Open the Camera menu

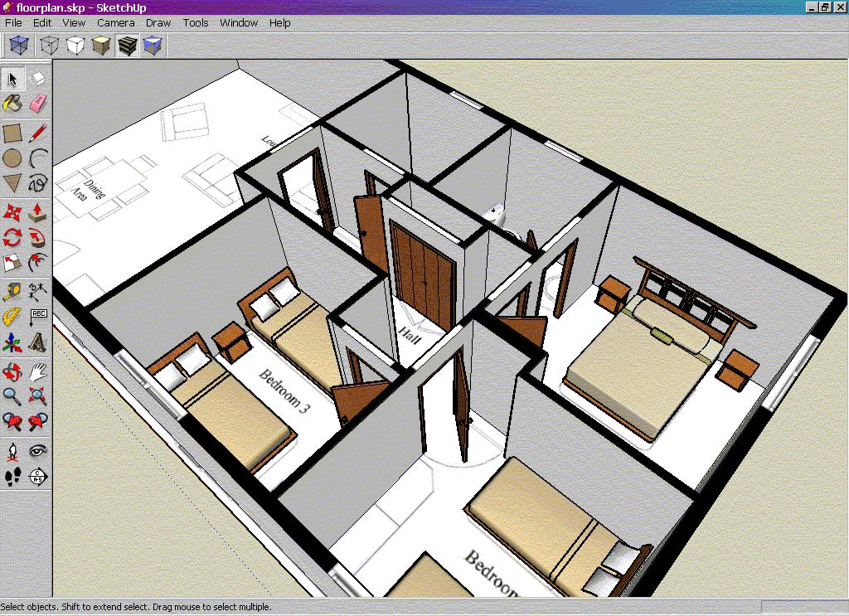coord(115,23)
